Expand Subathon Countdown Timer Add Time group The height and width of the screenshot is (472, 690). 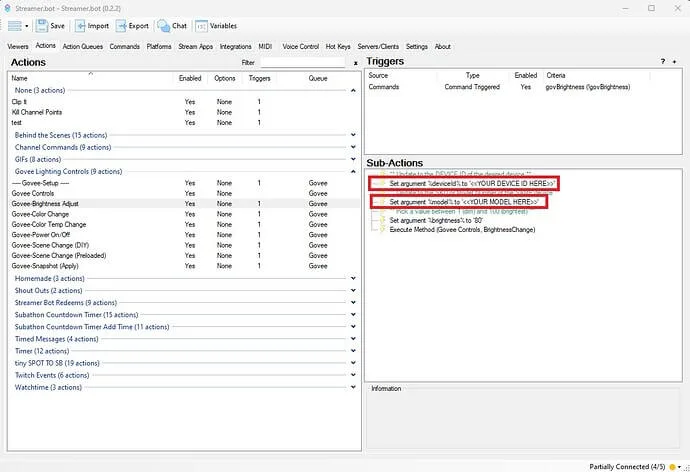(x=353, y=327)
